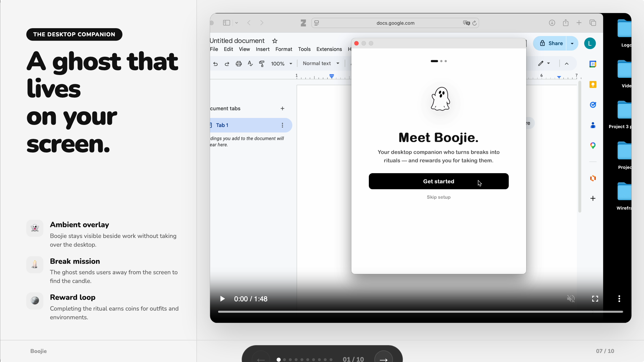Open a new Safari tab with plus
This screenshot has height=362, width=644.
click(x=579, y=23)
